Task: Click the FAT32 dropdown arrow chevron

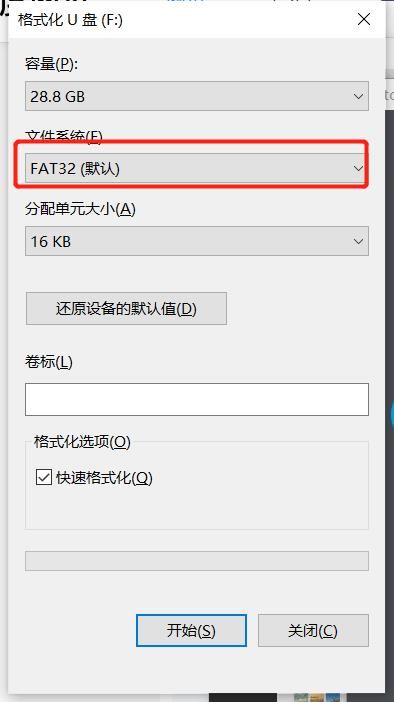Action: [x=358, y=169]
